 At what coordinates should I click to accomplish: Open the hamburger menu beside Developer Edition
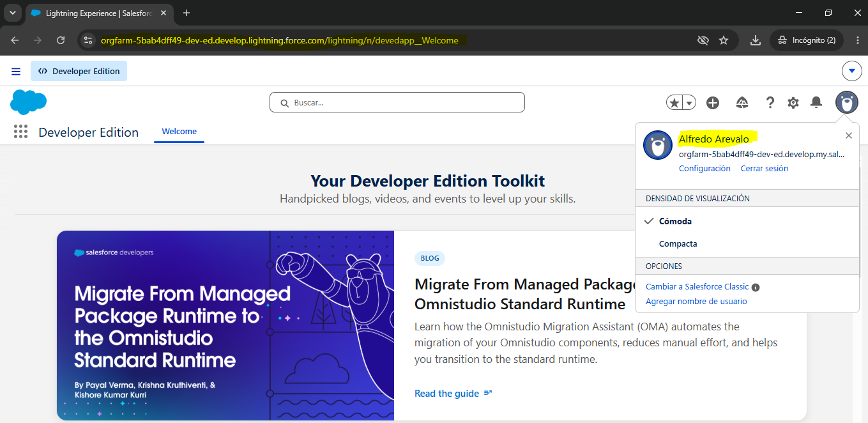[x=16, y=71]
